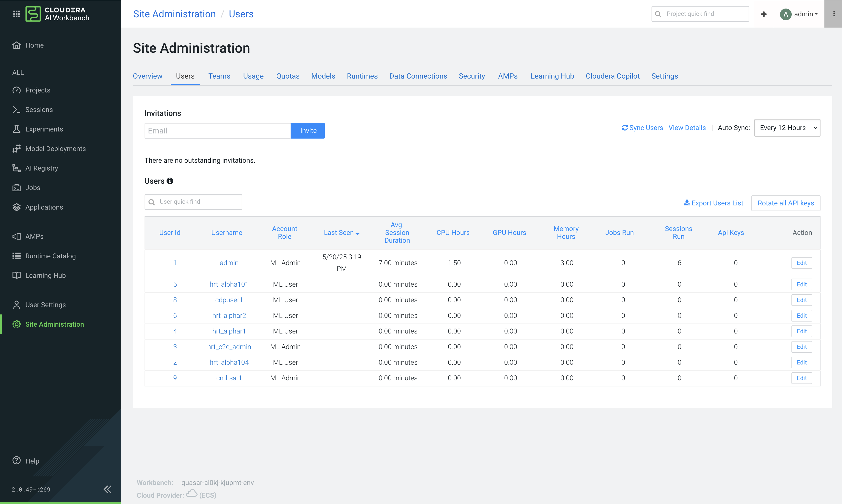The width and height of the screenshot is (842, 504).
Task: Open the vertical three-dots menu
Action: click(833, 14)
